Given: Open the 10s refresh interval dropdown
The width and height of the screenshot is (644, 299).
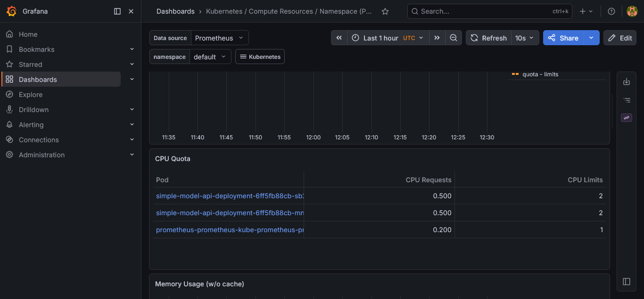Looking at the screenshot, I should pos(525,38).
